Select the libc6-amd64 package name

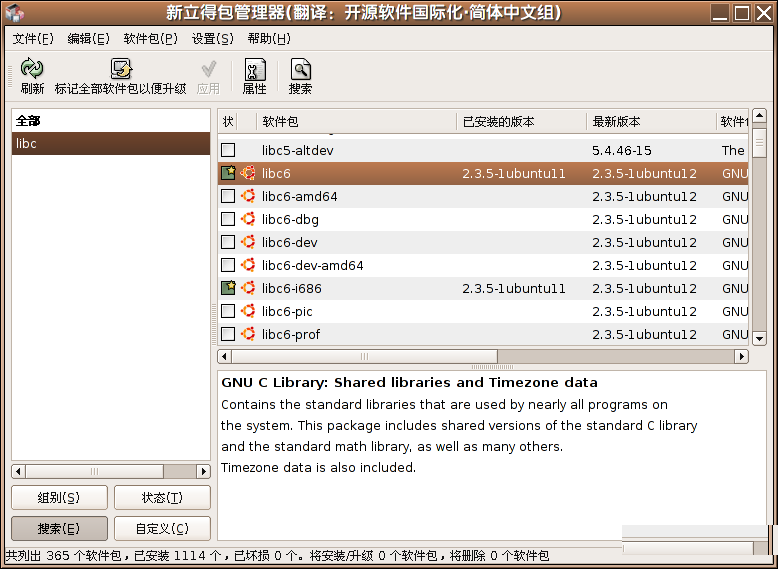pyautogui.click(x=300, y=196)
